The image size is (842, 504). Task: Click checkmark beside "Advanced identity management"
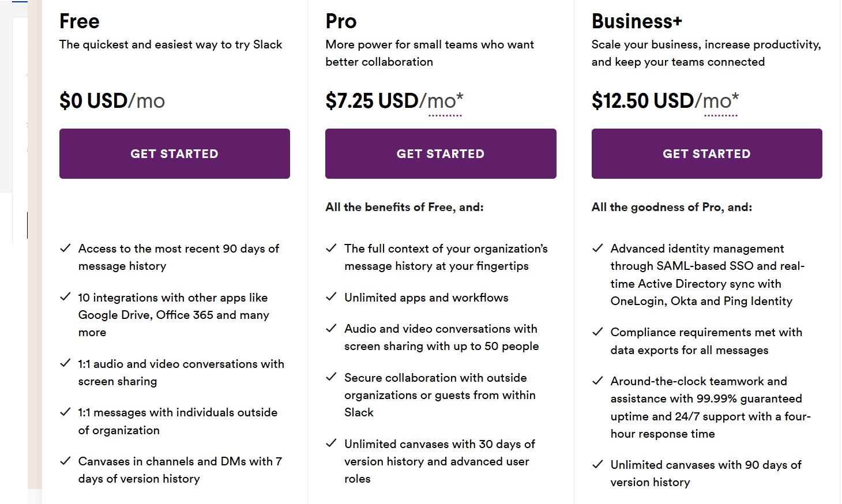(597, 248)
